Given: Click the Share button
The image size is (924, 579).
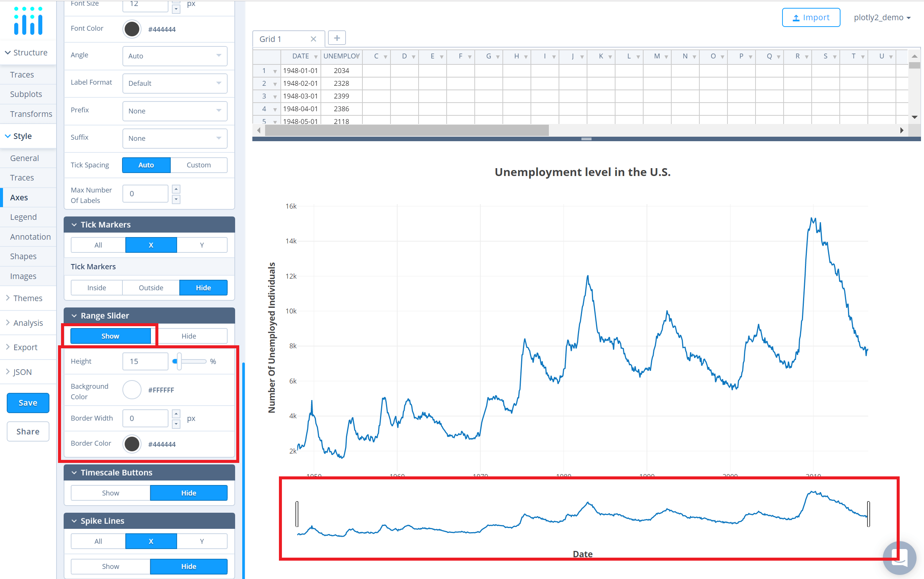Looking at the screenshot, I should 28,431.
